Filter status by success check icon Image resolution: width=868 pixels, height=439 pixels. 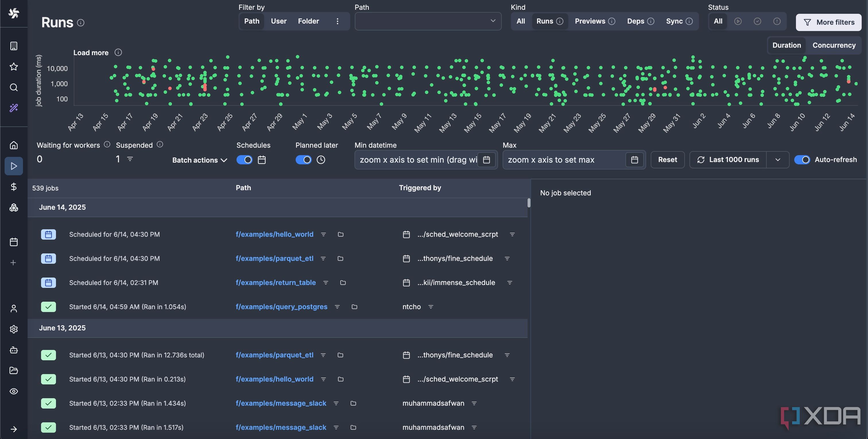click(x=757, y=21)
